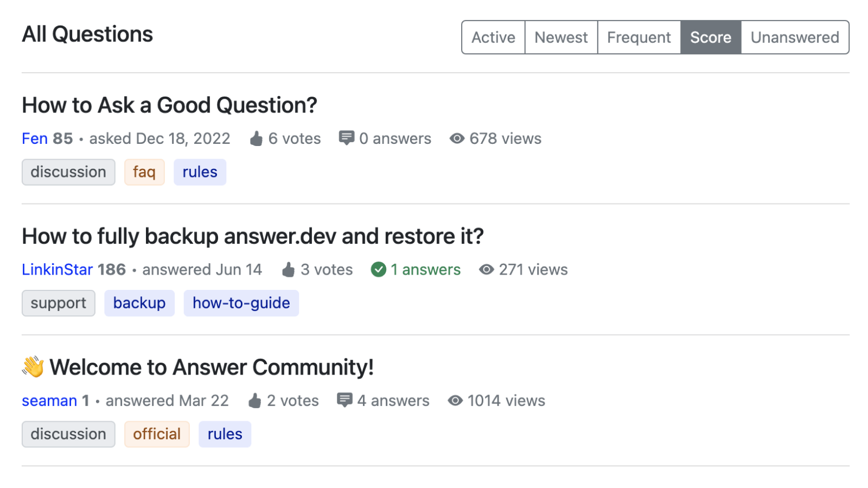Click thumbs-up icon on Good Question post
This screenshot has width=868, height=488.
pos(256,139)
